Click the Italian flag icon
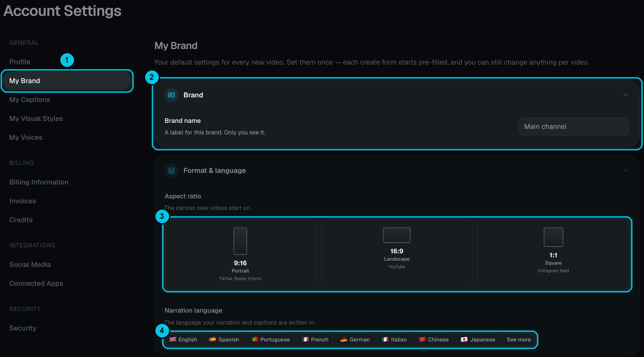This screenshot has width=644, height=357. [385, 339]
